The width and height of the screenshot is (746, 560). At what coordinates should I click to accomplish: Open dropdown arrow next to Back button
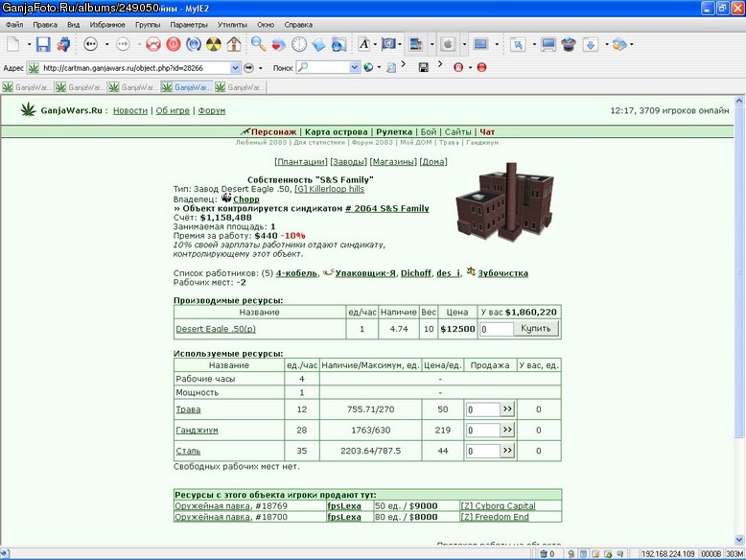click(106, 44)
